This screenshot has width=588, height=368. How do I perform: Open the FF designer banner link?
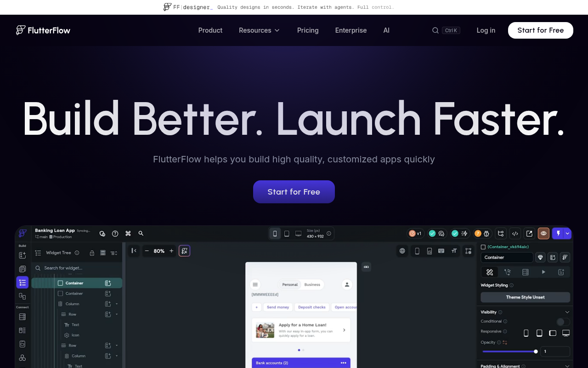click(279, 7)
